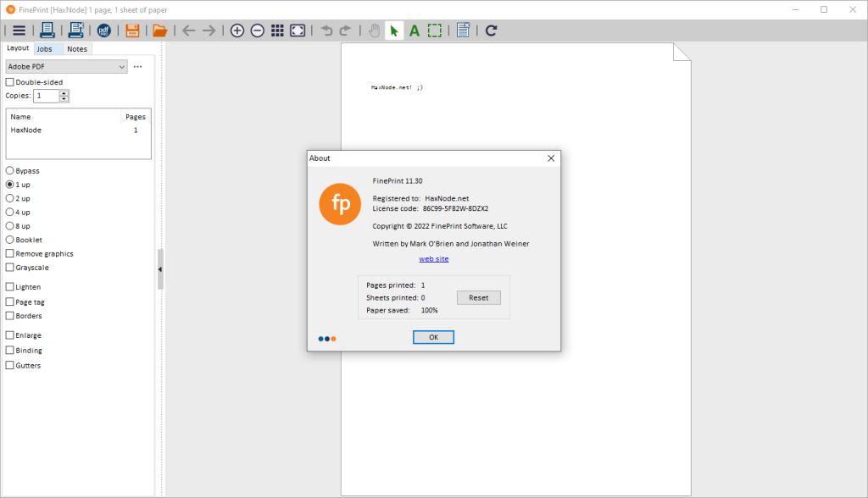The width and height of the screenshot is (868, 498).
Task: Click the sidebar collapse arrow handle
Action: coord(160,269)
